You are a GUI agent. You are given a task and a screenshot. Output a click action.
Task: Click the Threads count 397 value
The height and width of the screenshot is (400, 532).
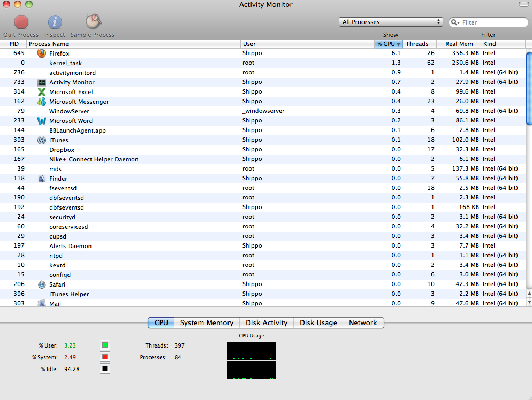click(179, 345)
